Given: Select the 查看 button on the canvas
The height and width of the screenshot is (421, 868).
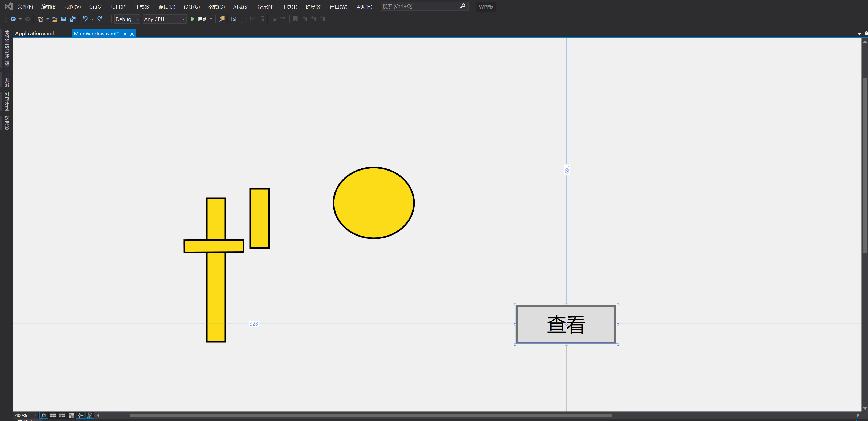Looking at the screenshot, I should [566, 324].
